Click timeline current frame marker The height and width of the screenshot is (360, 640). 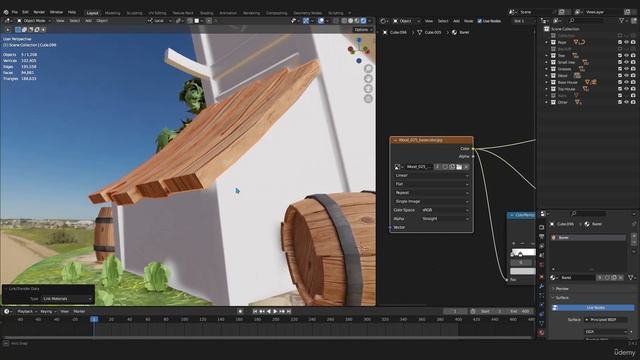coord(94,319)
